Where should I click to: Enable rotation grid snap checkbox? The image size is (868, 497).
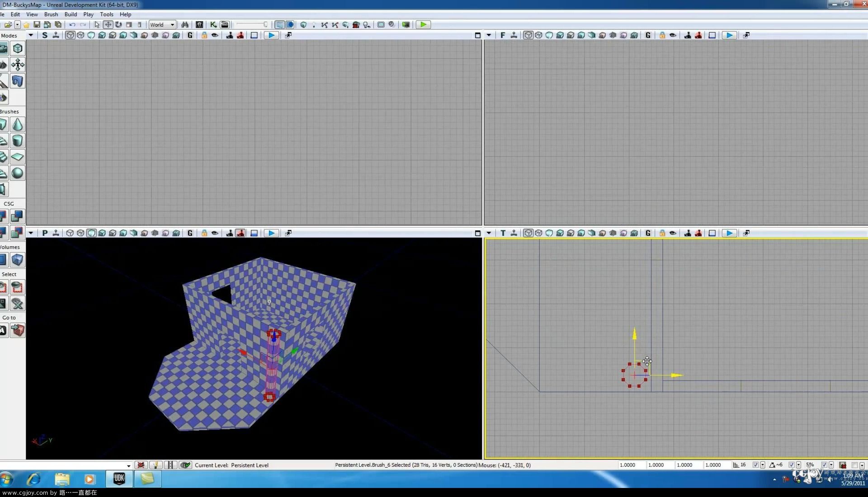pos(791,465)
